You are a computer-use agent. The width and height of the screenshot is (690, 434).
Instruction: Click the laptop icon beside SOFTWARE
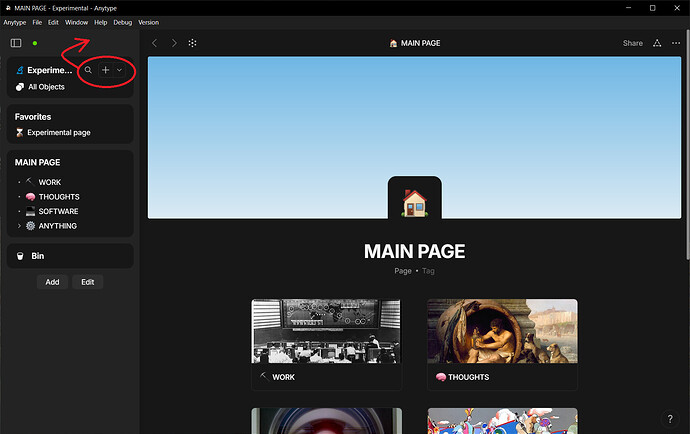point(30,211)
